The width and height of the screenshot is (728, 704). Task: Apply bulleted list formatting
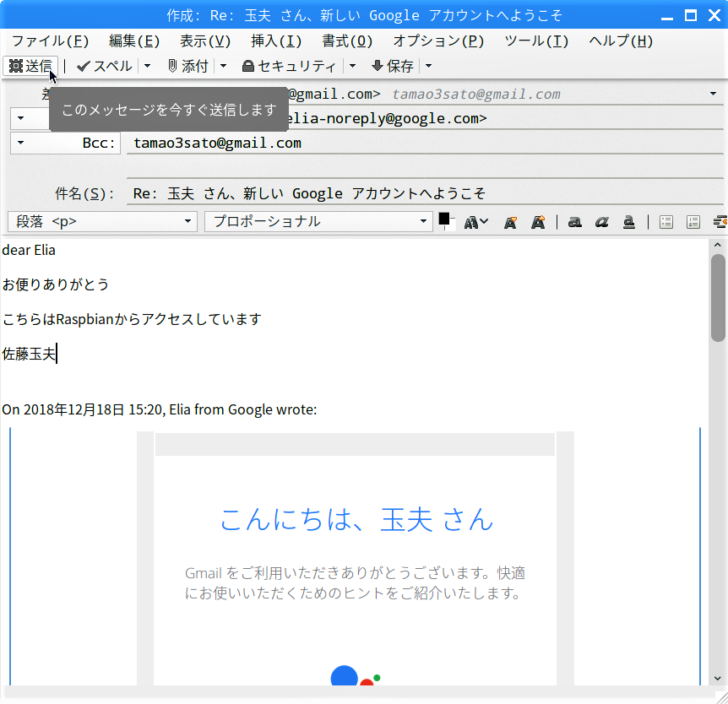pos(666,222)
